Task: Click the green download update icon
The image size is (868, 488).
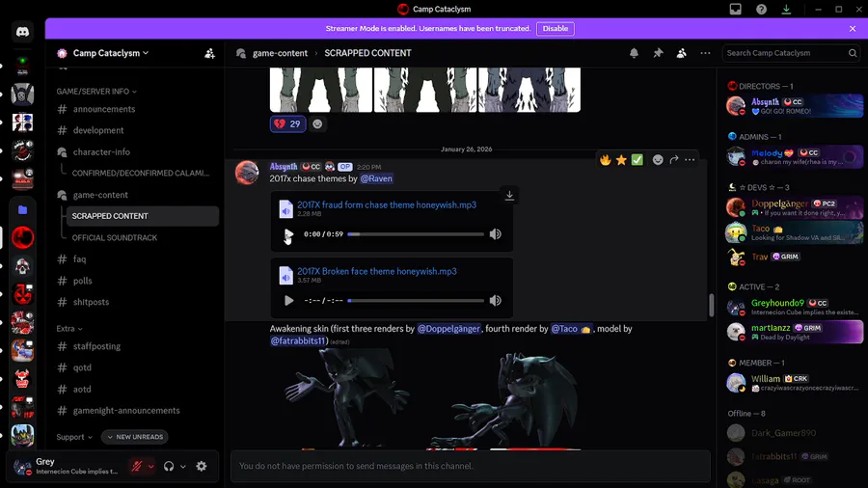Action: pos(786,10)
